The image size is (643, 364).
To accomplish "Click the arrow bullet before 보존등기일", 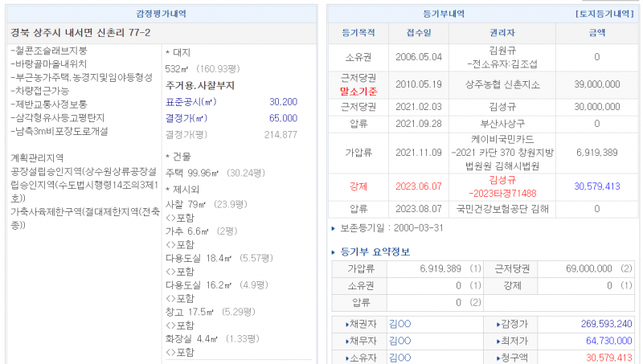I will click(x=334, y=229).
